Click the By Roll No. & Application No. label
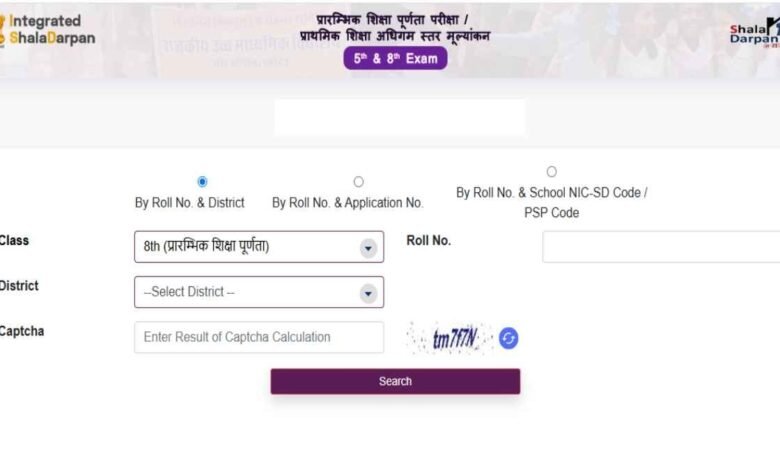Image resolution: width=780 pixels, height=470 pixels. point(347,203)
